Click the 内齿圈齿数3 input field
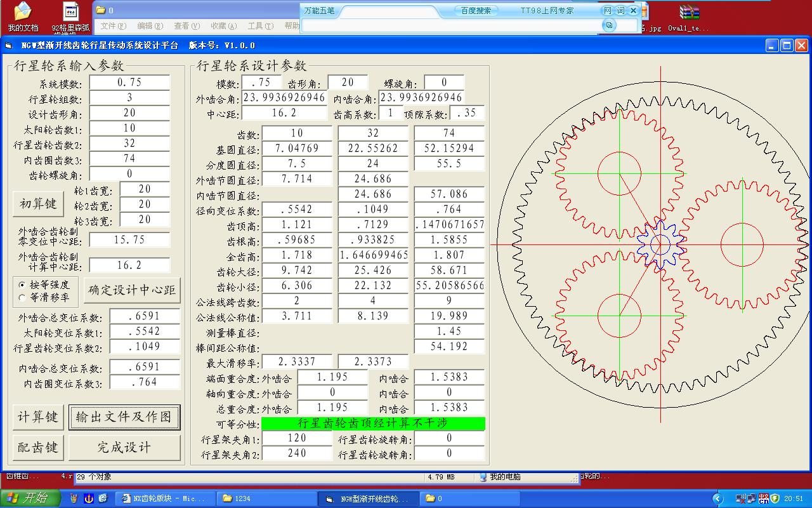Screen dimensions: 812x508 (129, 159)
